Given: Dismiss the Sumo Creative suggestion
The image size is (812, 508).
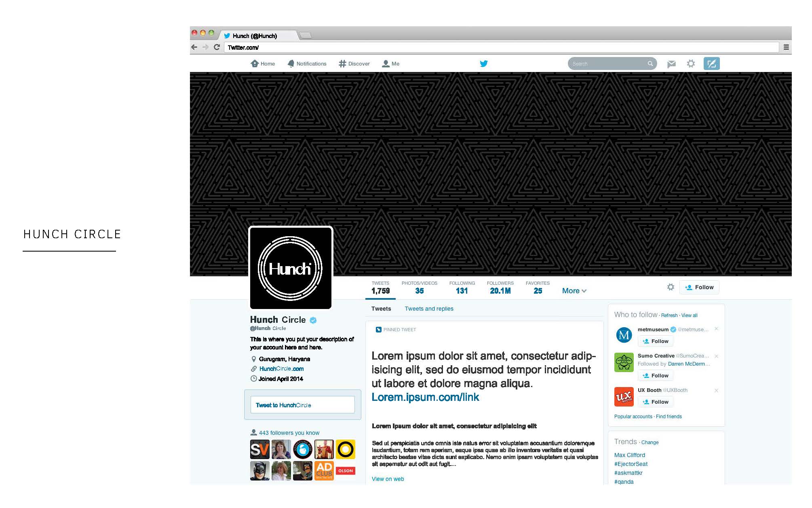Looking at the screenshot, I should click(716, 356).
